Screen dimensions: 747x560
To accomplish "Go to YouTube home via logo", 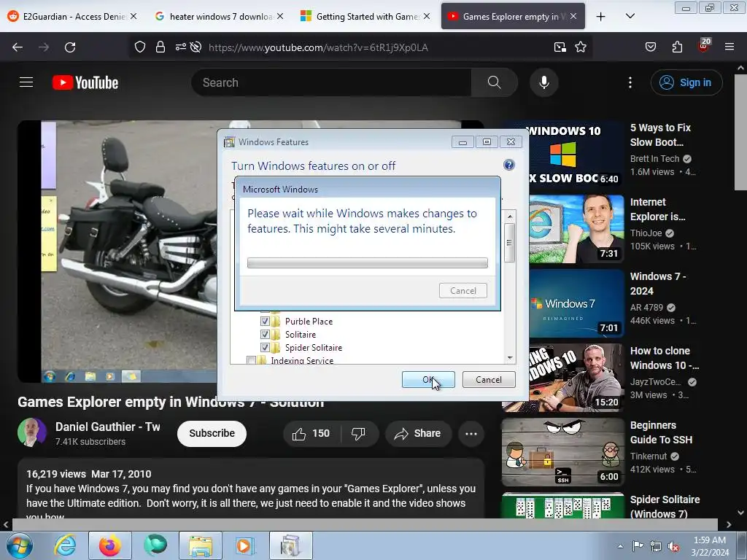I will (x=85, y=82).
